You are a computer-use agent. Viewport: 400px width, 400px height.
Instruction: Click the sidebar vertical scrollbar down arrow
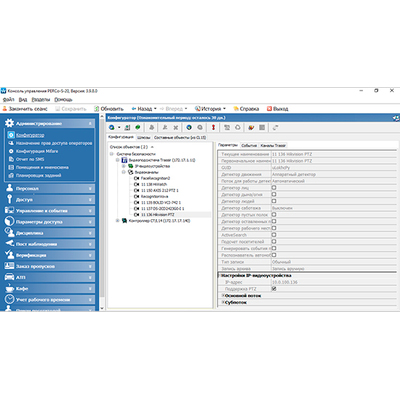pos(102,309)
